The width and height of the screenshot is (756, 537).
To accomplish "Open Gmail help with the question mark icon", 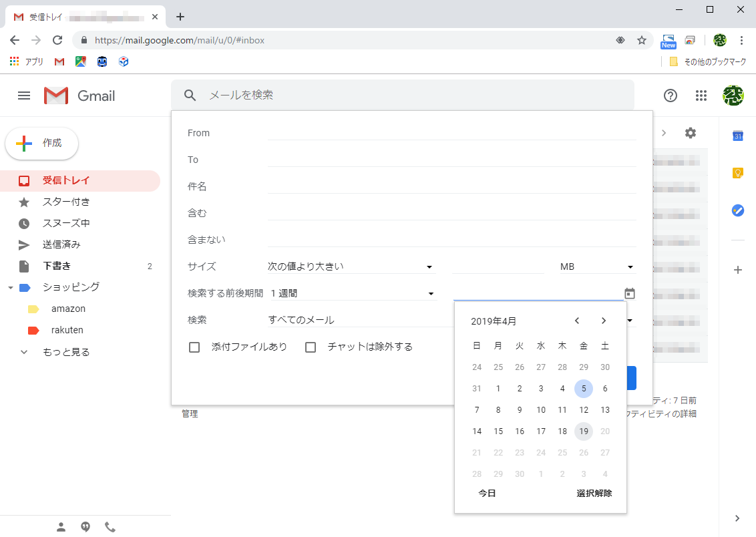I will point(670,96).
